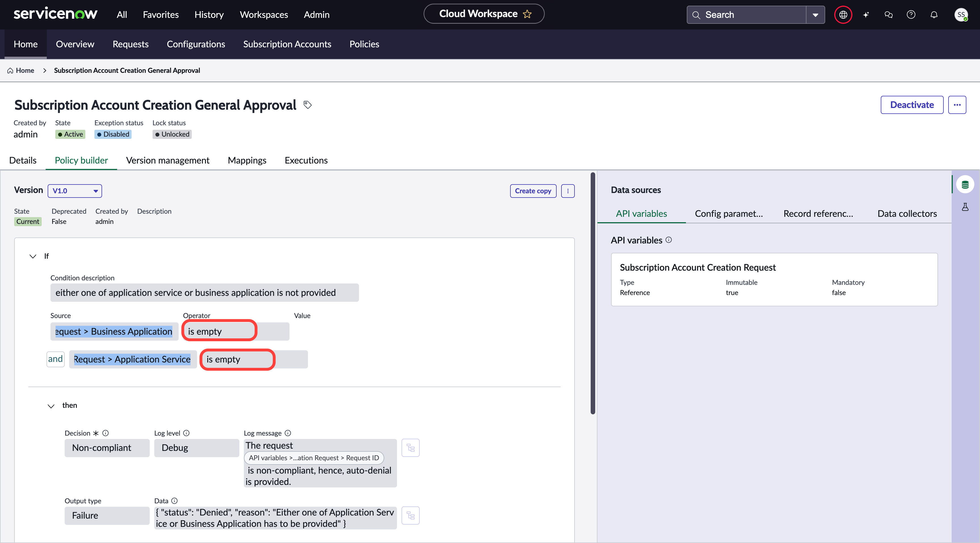This screenshot has height=543, width=980.
Task: Switch to Record references data source tab
Action: pos(818,214)
